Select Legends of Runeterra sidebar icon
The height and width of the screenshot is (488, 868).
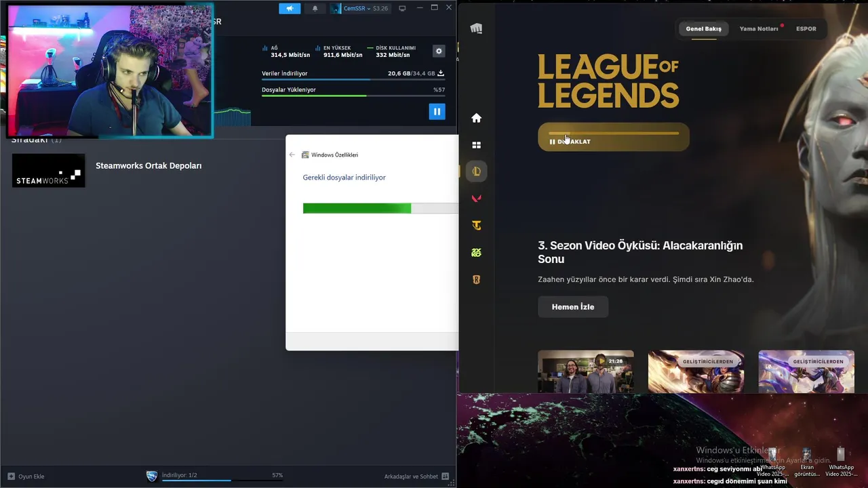click(476, 279)
